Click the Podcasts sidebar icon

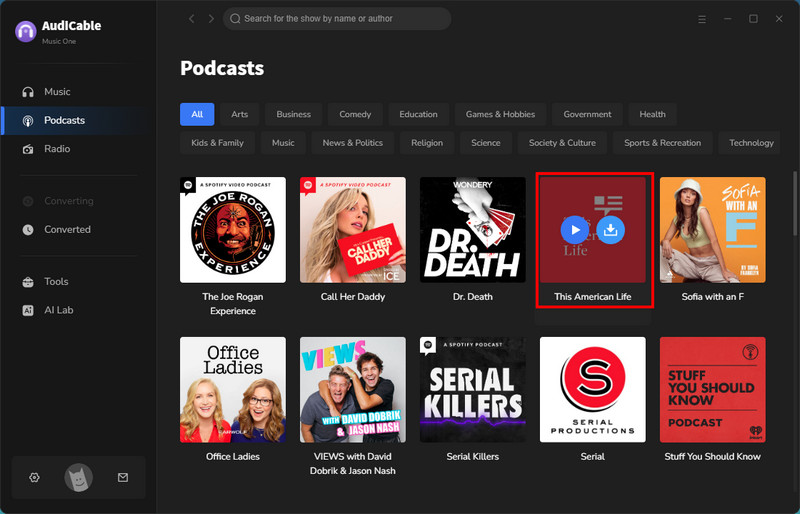[28, 120]
